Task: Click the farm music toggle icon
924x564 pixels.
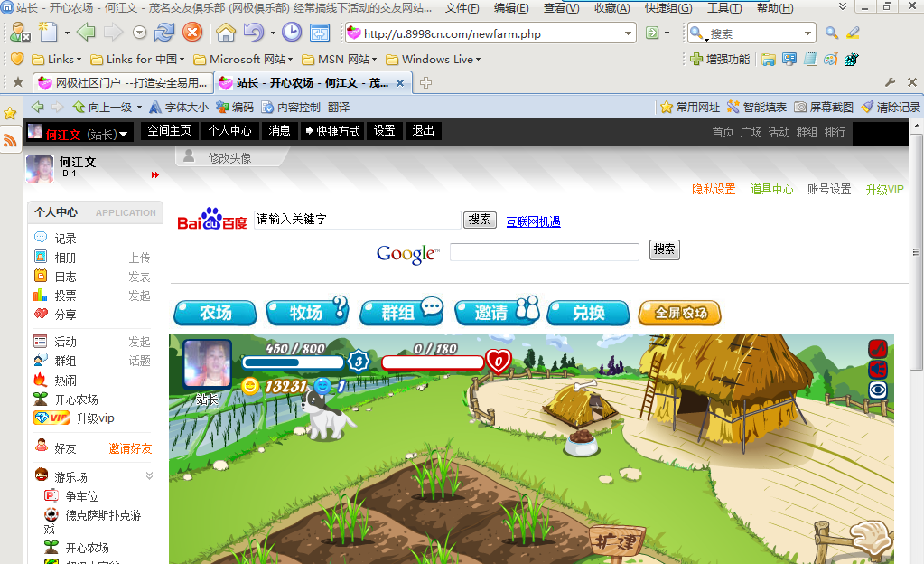Action: (x=877, y=348)
